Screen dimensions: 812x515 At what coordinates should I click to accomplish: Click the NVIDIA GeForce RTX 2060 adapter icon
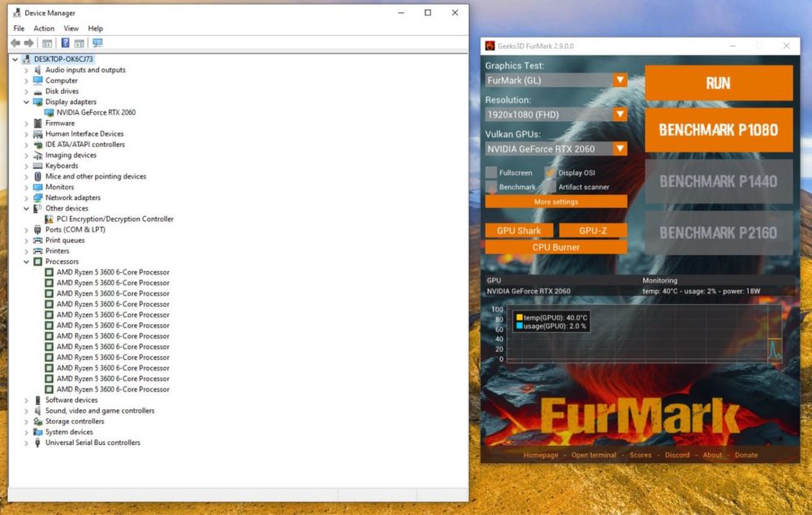(50, 112)
